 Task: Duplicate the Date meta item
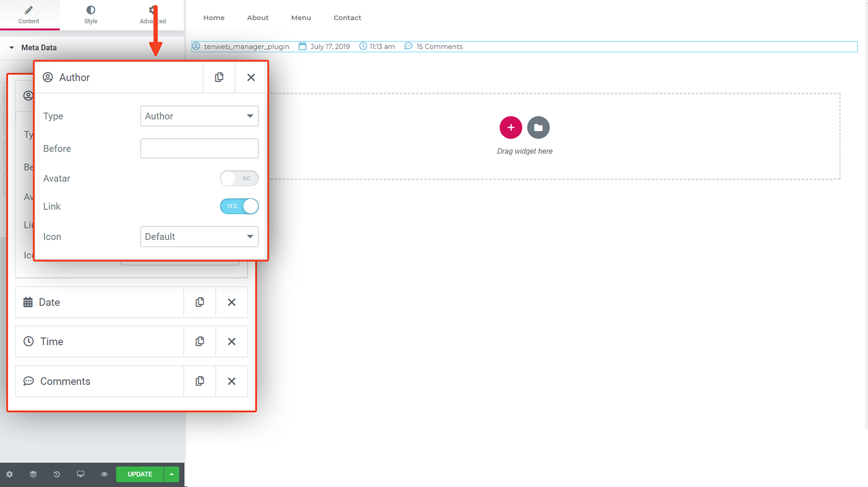tap(200, 302)
